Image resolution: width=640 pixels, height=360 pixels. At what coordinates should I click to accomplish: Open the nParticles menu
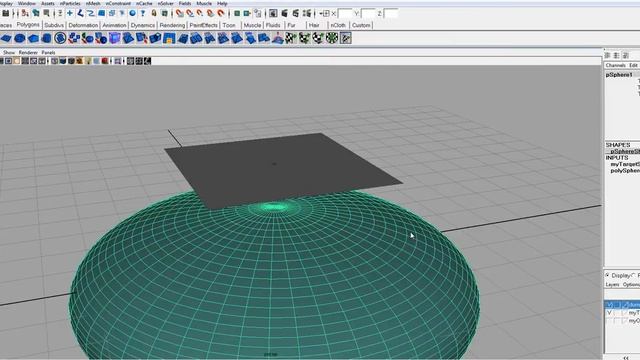tap(70, 3)
